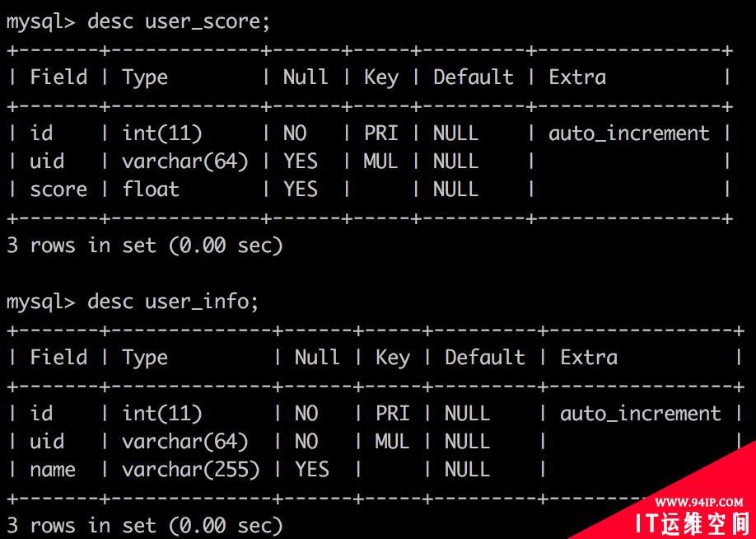The height and width of the screenshot is (539, 756).
Task: Click 'YES' null value for the score row
Action: 301,190
